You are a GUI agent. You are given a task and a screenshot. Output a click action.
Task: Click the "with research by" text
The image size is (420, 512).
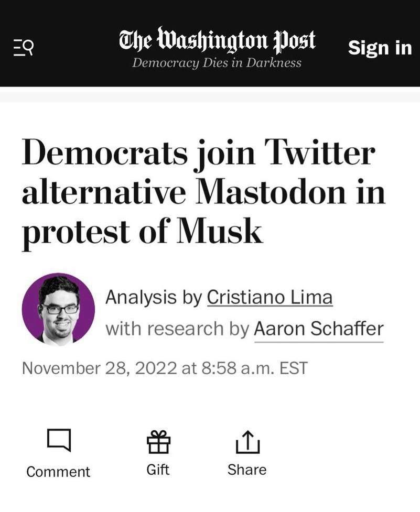tap(177, 329)
